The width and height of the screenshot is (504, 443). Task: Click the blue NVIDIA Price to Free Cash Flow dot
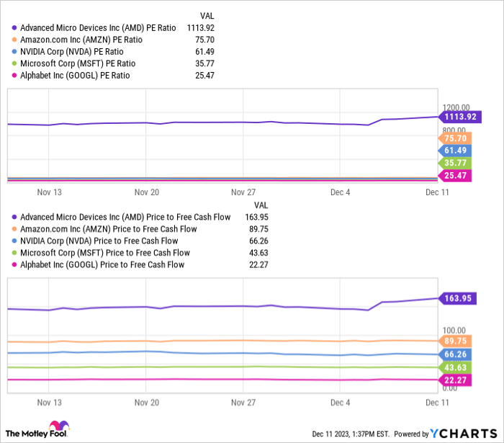[x=14, y=241]
